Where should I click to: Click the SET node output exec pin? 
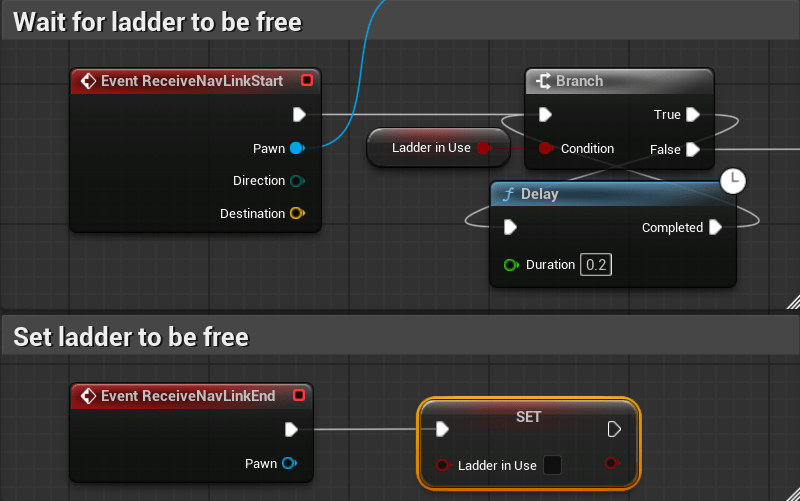point(614,429)
